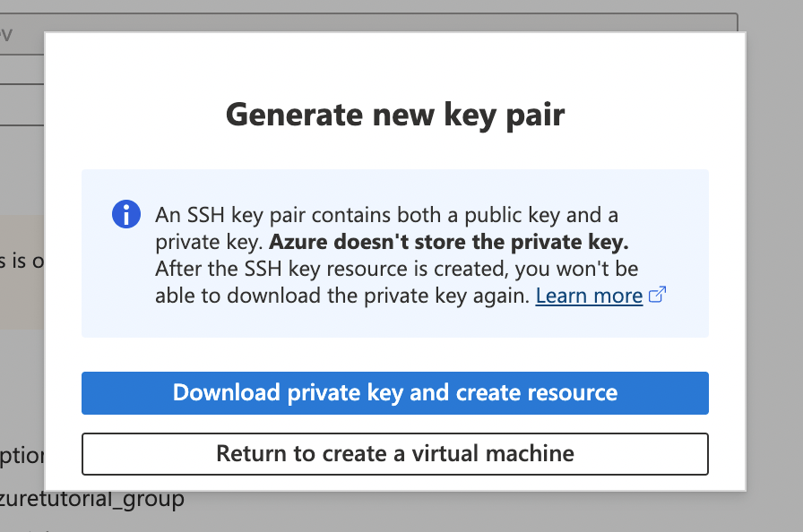Screen dimensions: 803x532
Task: Click the dimmed backdrop outside the dialog
Action: [x=780, y=269]
